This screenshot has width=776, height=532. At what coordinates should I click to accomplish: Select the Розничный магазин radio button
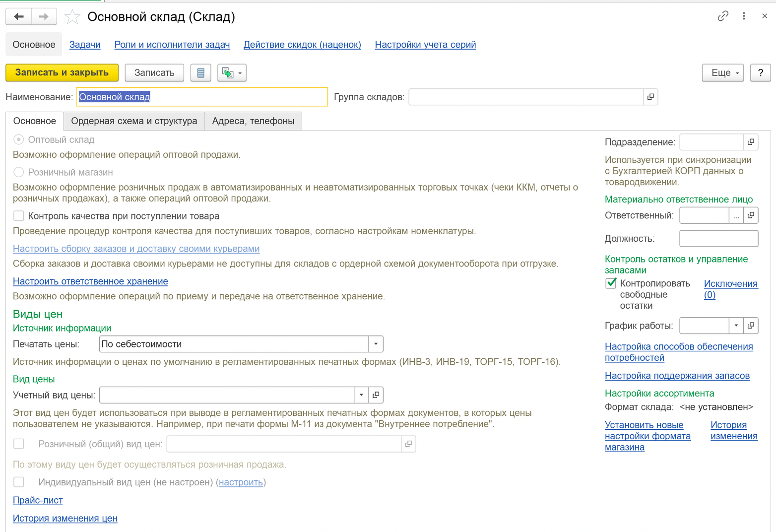pyautogui.click(x=19, y=172)
